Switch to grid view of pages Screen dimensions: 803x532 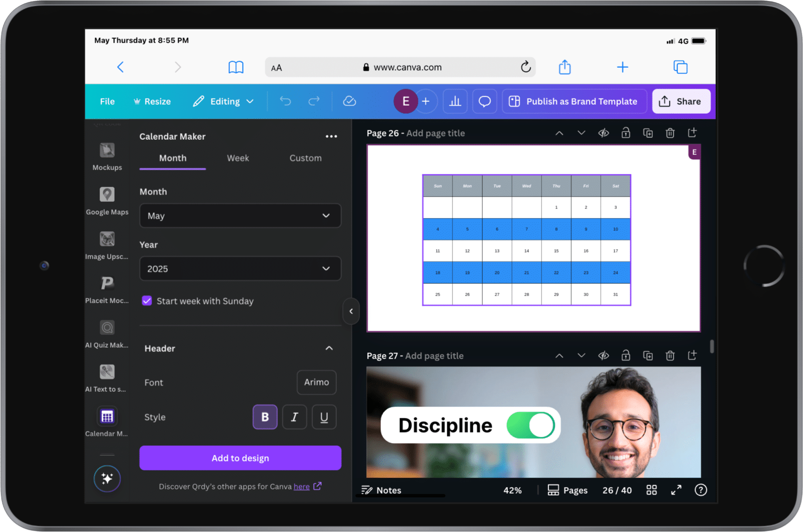(x=651, y=490)
